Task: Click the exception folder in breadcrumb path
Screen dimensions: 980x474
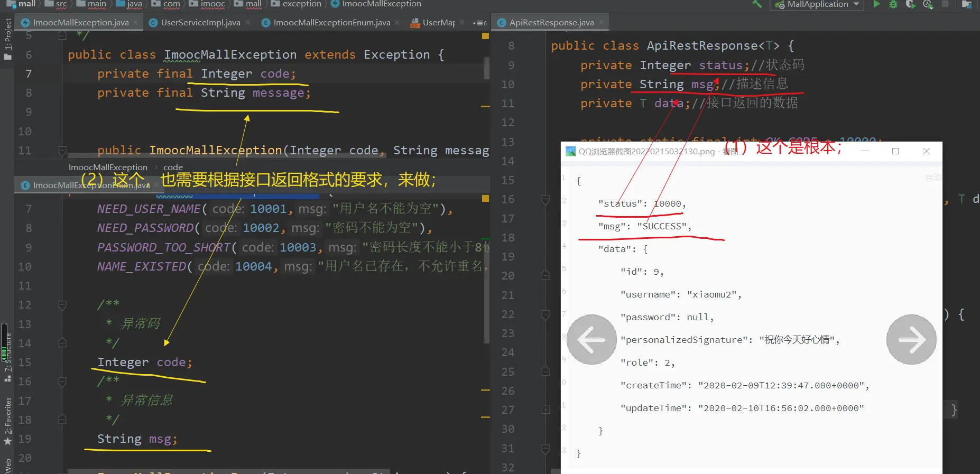Action: 301,4
